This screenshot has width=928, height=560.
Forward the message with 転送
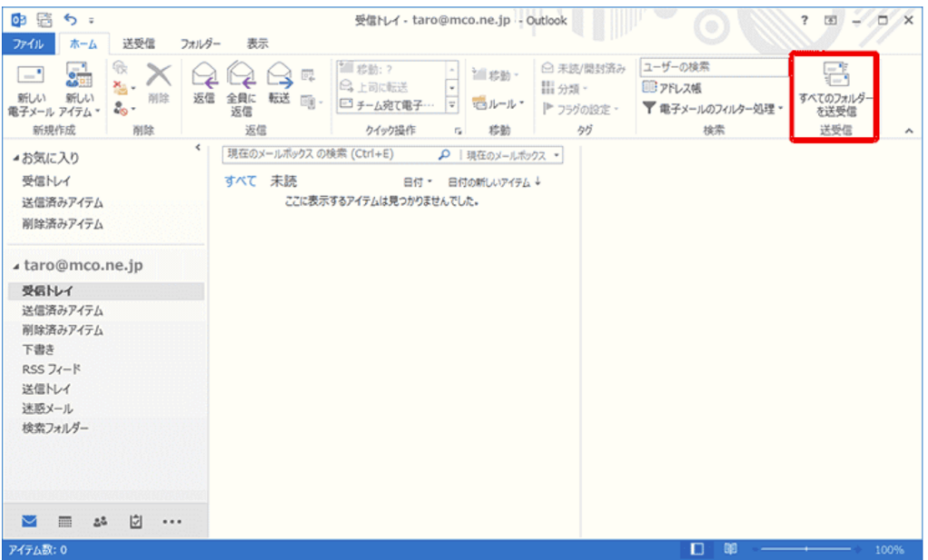[279, 82]
